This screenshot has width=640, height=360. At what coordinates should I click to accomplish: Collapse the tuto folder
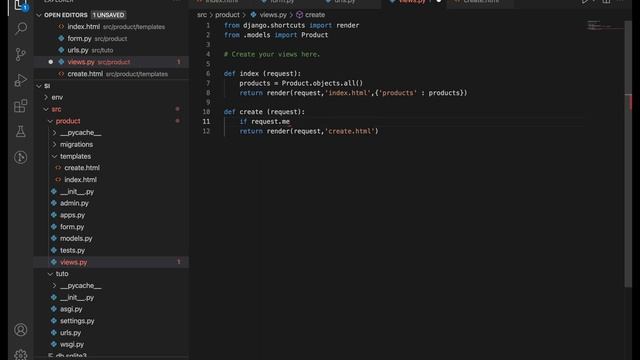pos(50,274)
